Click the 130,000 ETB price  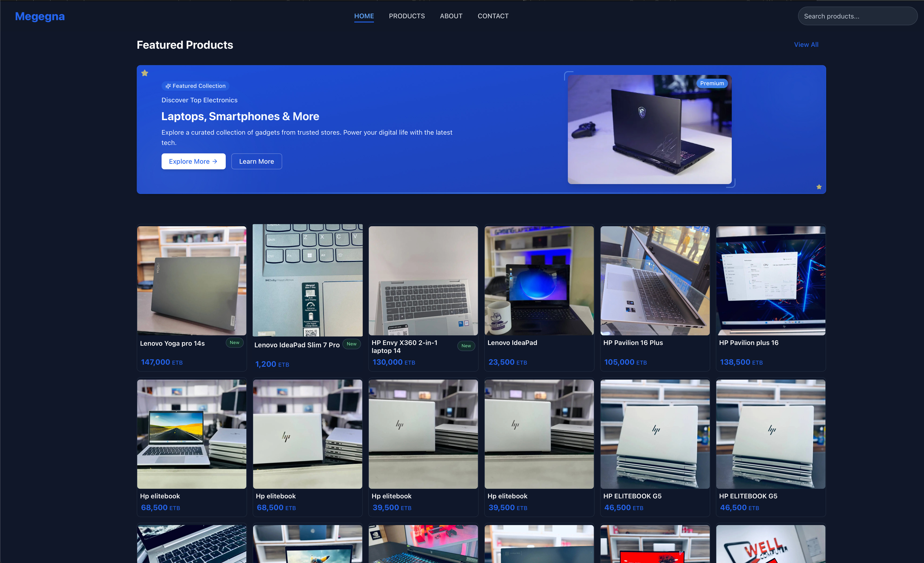point(394,362)
